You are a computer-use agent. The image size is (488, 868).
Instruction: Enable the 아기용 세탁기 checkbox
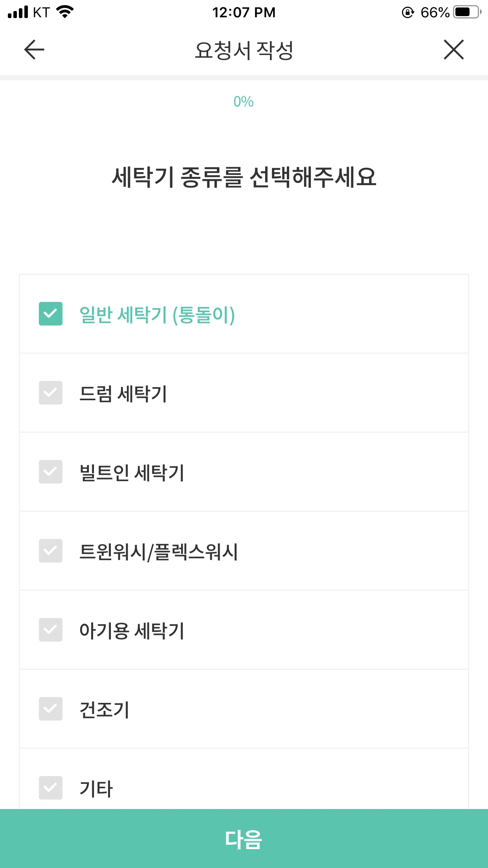point(51,630)
